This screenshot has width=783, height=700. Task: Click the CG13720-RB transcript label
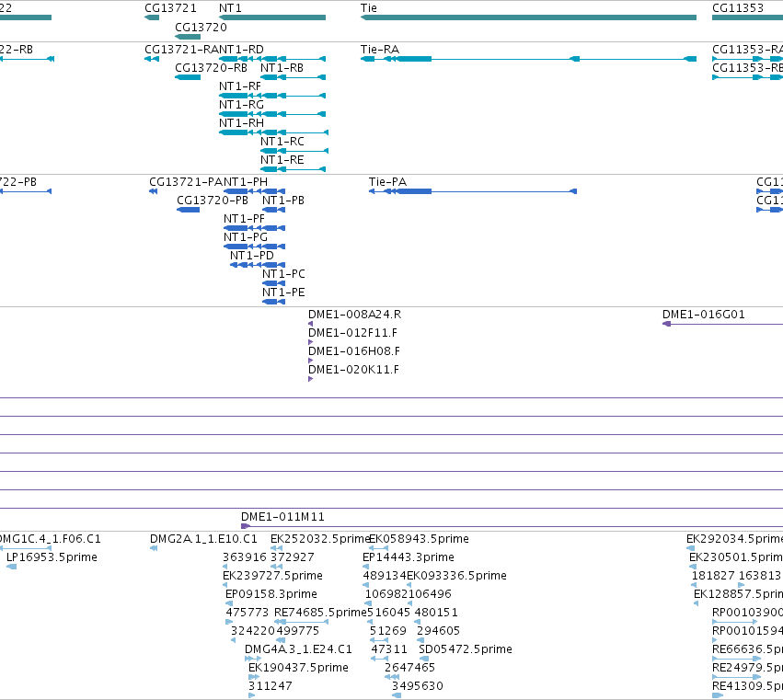[212, 68]
